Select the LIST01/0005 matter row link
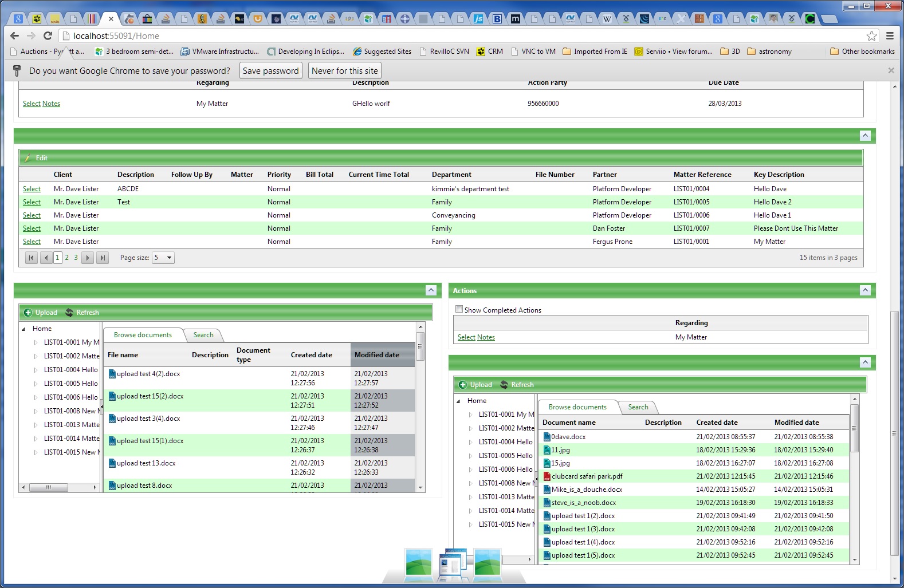This screenshot has height=588, width=904. pos(32,202)
